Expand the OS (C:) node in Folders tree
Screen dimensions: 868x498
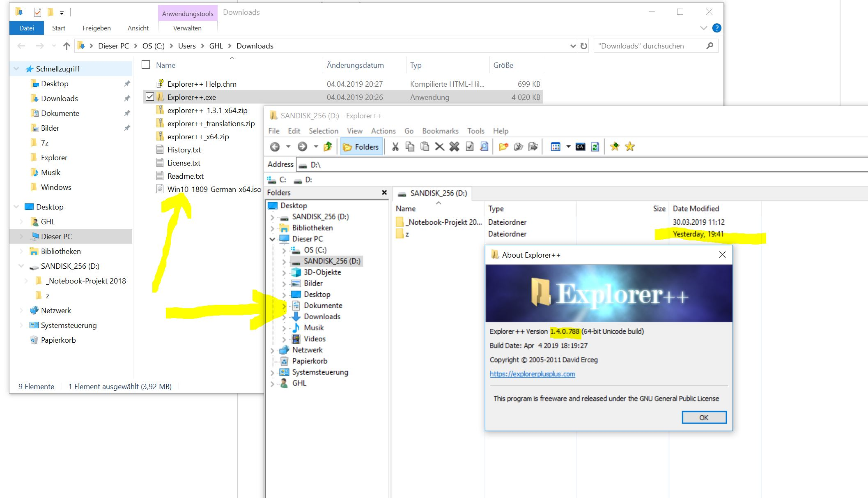pos(284,250)
